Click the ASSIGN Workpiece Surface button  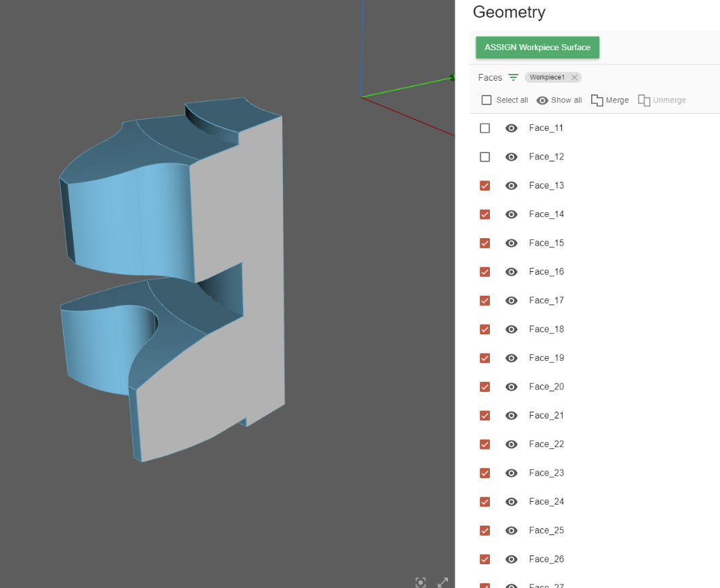[537, 47]
